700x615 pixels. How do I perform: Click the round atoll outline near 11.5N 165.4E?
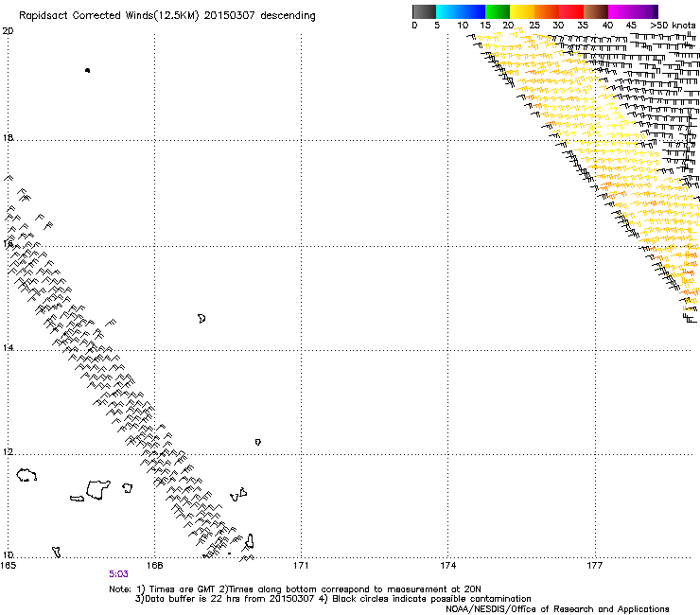26,475
